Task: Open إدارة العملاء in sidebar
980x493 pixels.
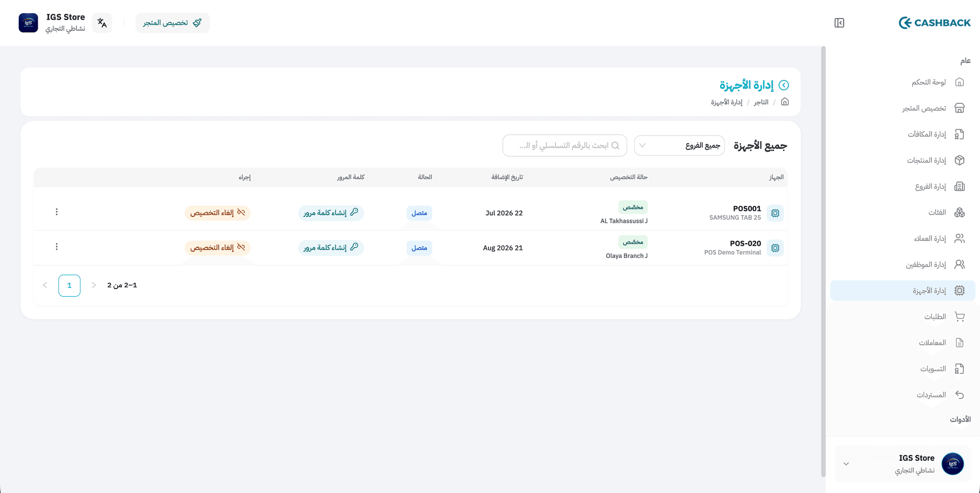Action: 903,238
